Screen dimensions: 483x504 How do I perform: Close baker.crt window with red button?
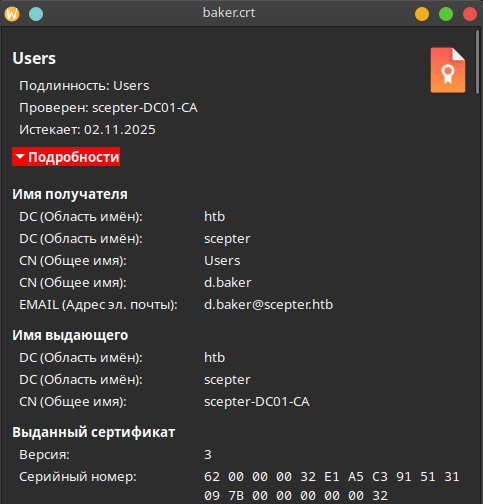pos(470,14)
